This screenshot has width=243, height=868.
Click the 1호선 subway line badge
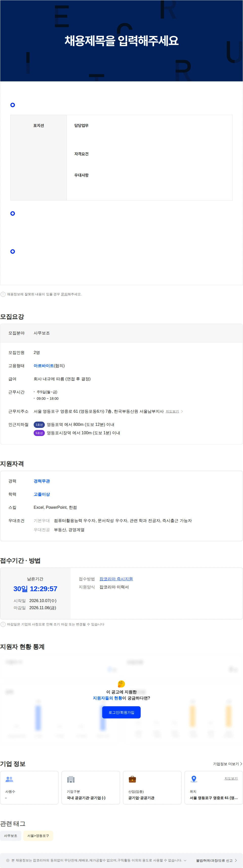(x=39, y=425)
